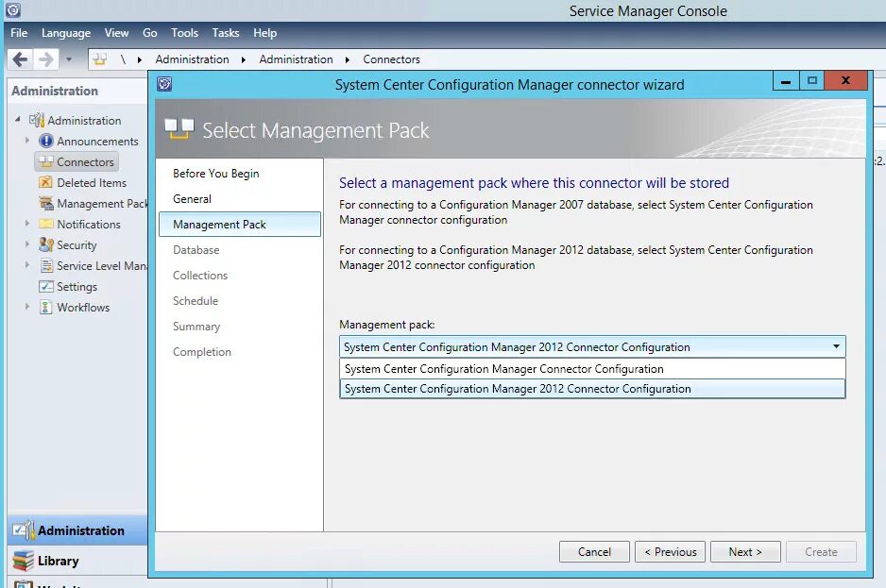Click the Deleted Items icon
886x588 pixels.
[45, 182]
